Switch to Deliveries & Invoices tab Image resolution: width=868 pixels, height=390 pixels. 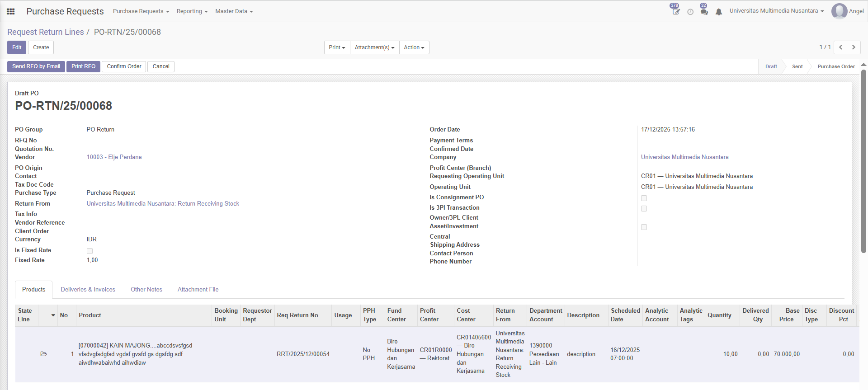(x=88, y=289)
